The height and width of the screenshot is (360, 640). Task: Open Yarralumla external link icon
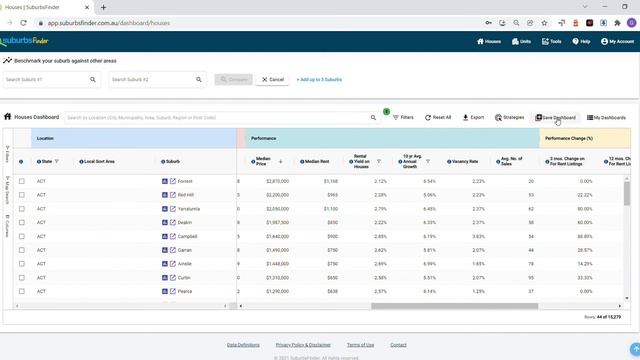coord(173,209)
